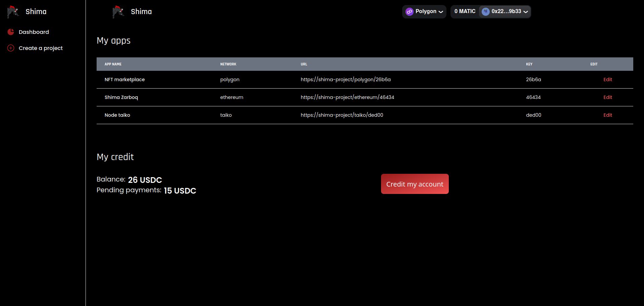Screen dimensions: 644x306
Task: Click the KEY column header
Action: click(x=529, y=64)
